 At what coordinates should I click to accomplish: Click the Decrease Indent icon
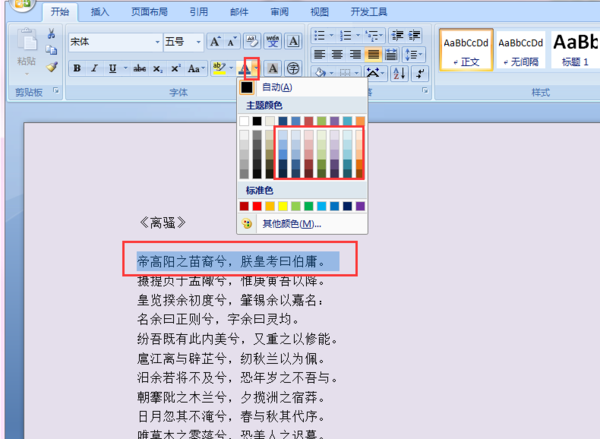pos(398,36)
